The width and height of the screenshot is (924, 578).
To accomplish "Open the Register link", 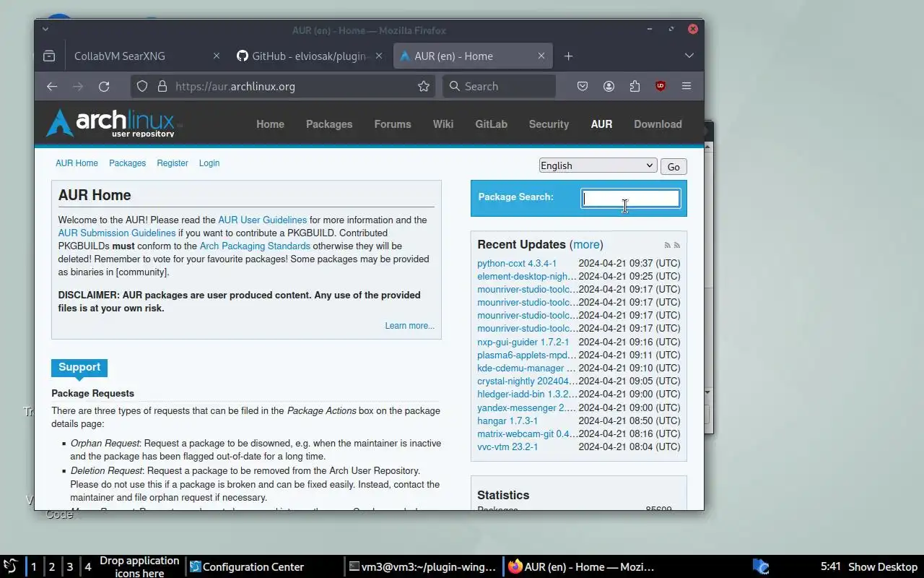I will [173, 163].
